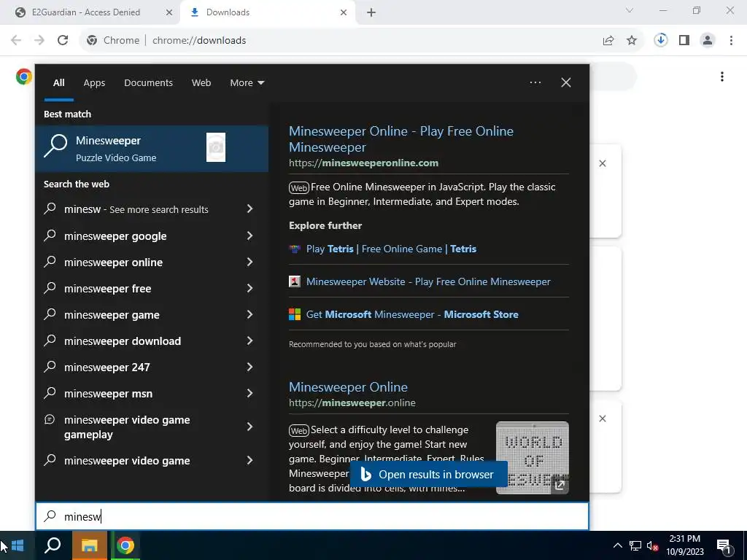Open File Explorer from the taskbar
The width and height of the screenshot is (747, 560).
point(89,545)
